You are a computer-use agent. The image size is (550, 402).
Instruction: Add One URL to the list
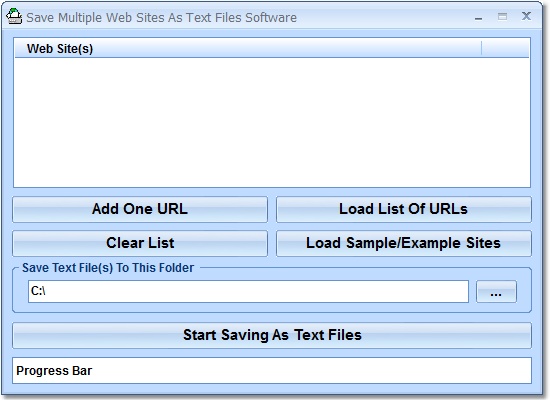click(x=140, y=209)
